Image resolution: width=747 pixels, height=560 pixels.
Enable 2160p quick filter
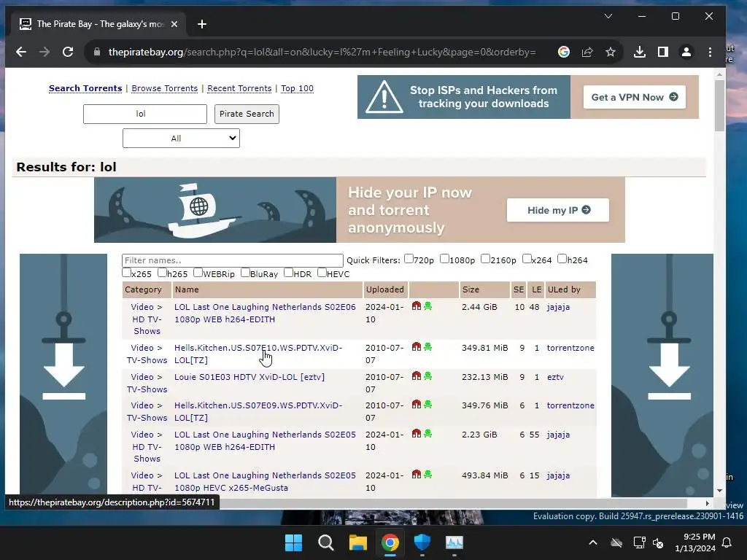[x=485, y=259]
